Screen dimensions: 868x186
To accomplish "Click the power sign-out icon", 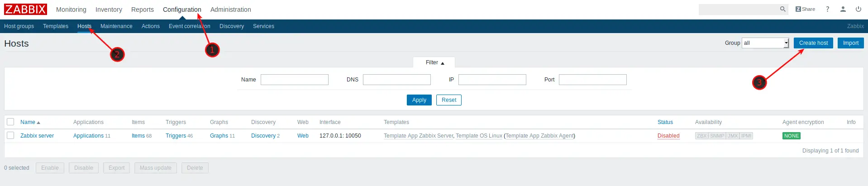I will [x=858, y=9].
